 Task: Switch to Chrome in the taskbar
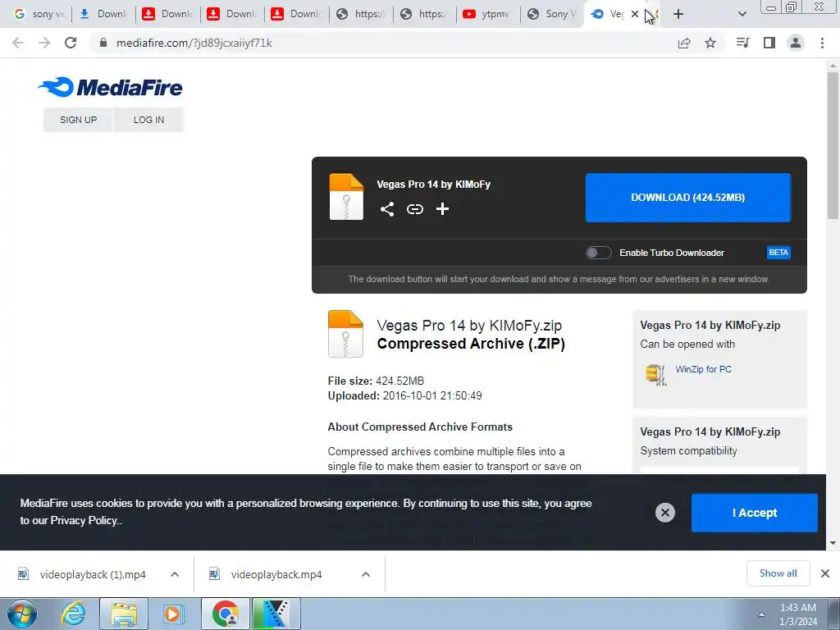coord(226,614)
